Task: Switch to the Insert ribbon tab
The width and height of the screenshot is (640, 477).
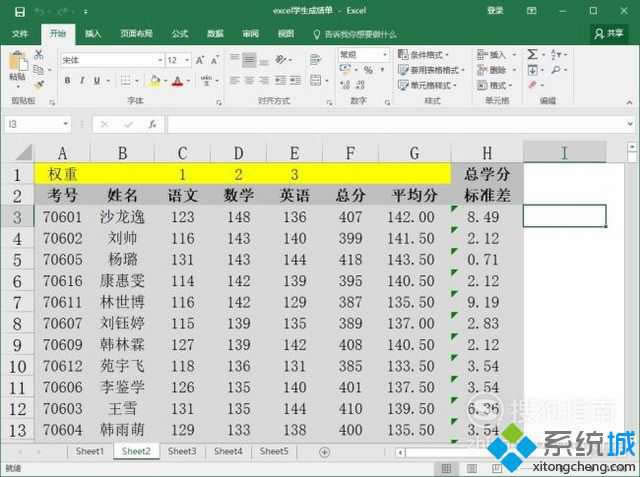Action: click(93, 34)
